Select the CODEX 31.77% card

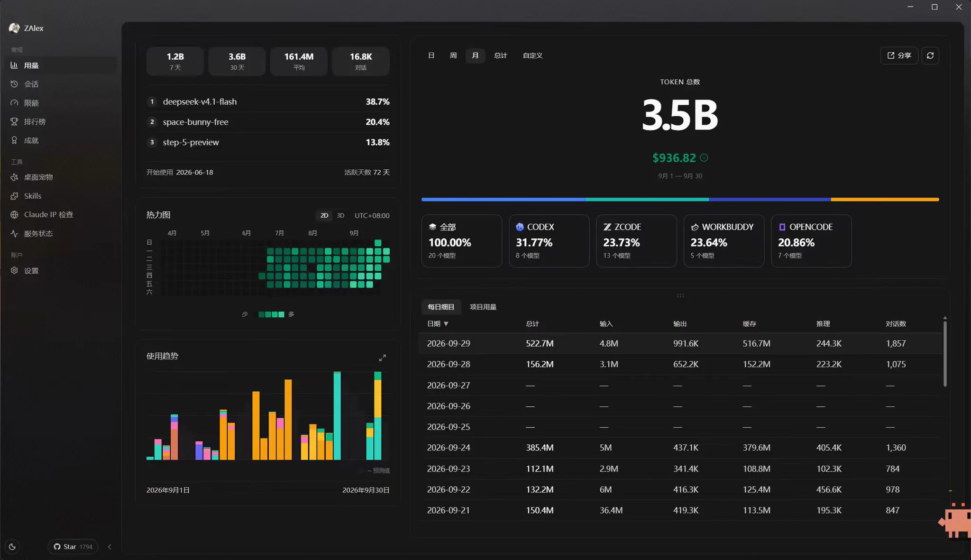549,241
